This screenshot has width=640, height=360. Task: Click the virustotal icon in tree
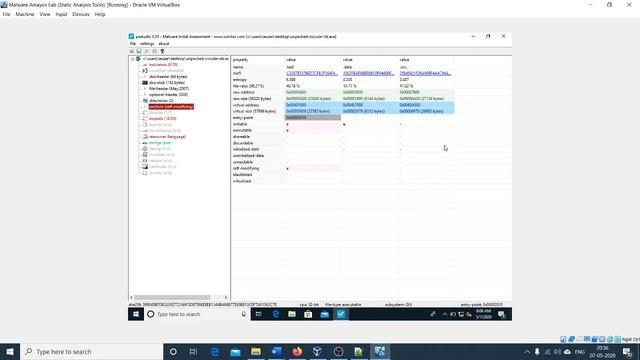144,71
